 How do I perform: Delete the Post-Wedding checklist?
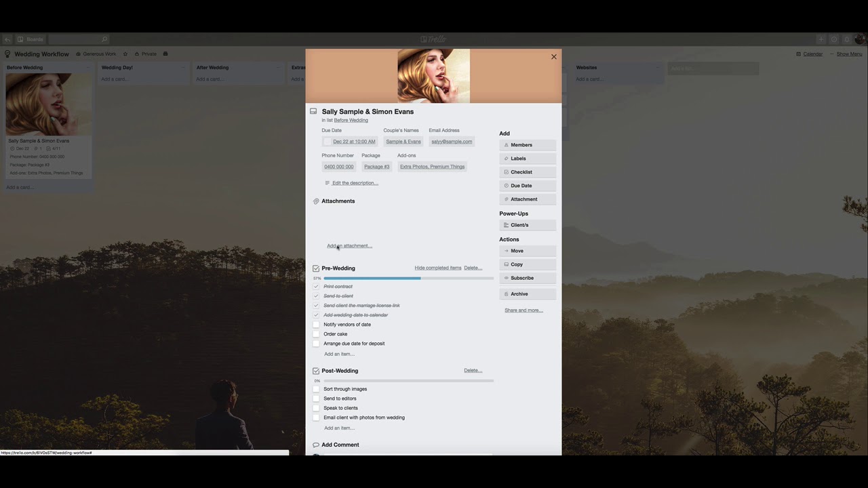(473, 371)
